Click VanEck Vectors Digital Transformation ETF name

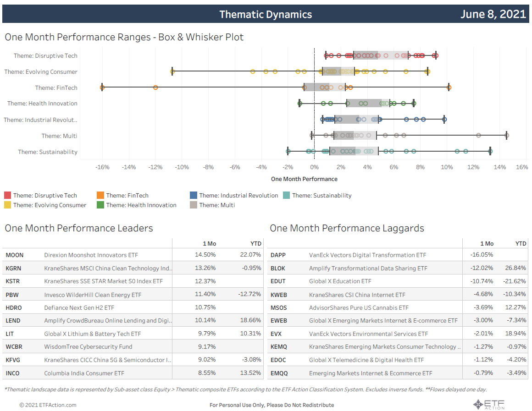367,255
